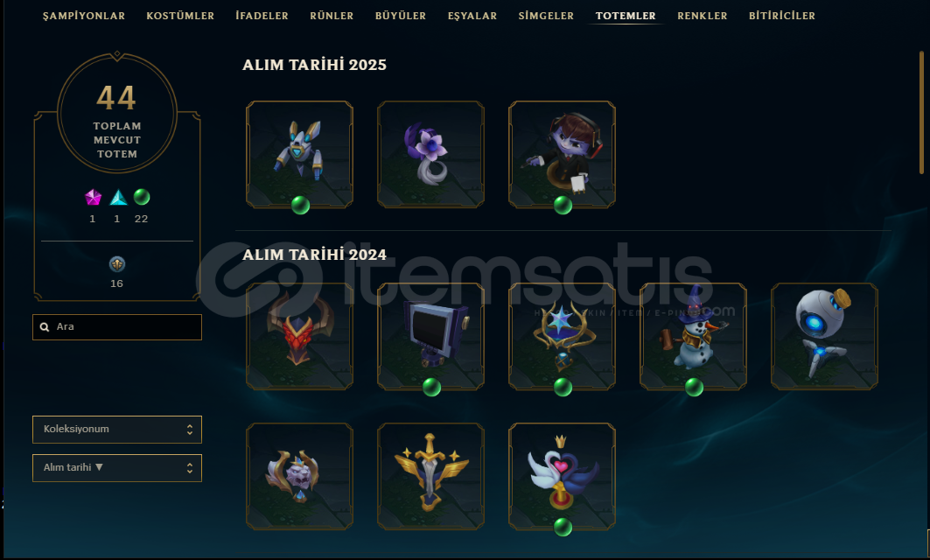This screenshot has width=930, height=560.
Task: Expand the Alım tarihi sort dropdown
Action: click(117, 468)
